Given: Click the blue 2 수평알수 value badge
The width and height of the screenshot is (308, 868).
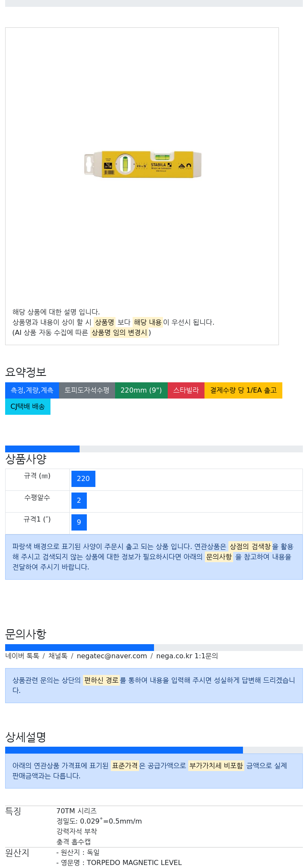Looking at the screenshot, I should 79,501.
